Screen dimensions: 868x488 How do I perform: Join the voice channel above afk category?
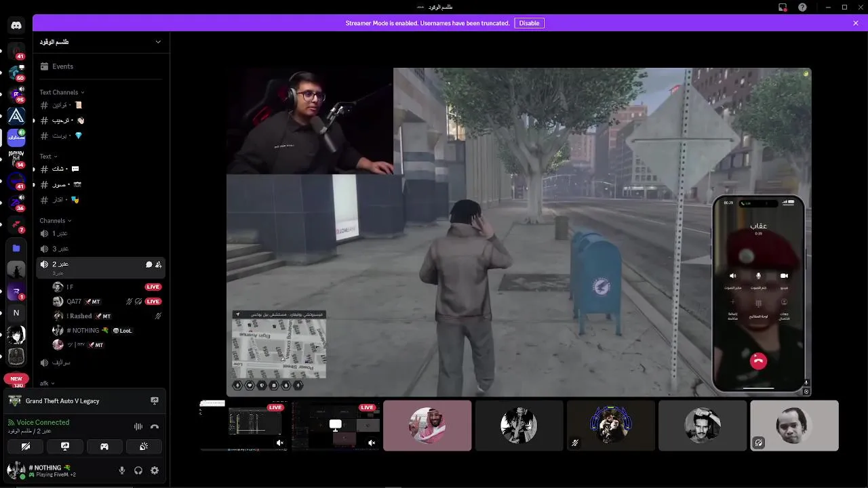(x=100, y=363)
